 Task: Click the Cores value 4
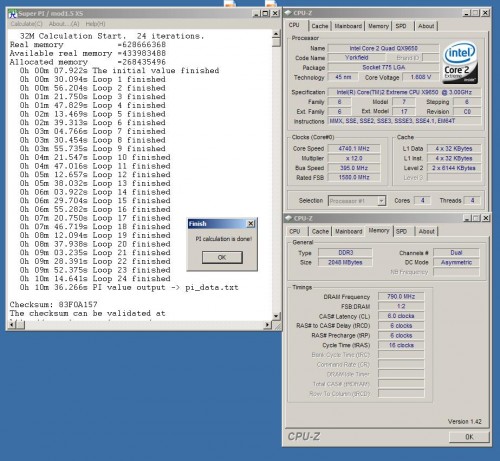click(x=422, y=200)
